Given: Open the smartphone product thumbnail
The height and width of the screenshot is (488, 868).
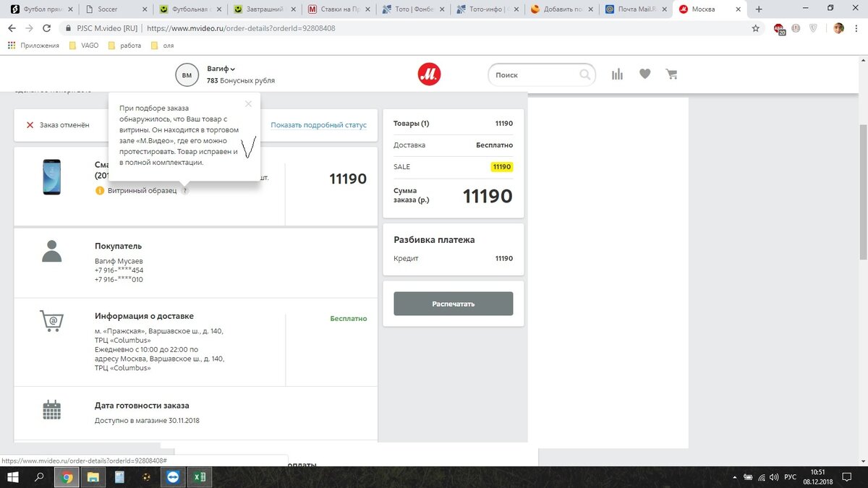Looking at the screenshot, I should coord(52,177).
